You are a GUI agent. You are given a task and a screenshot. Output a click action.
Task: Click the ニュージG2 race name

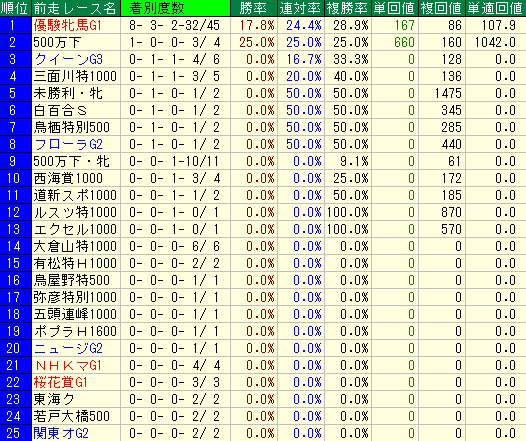[x=68, y=348]
